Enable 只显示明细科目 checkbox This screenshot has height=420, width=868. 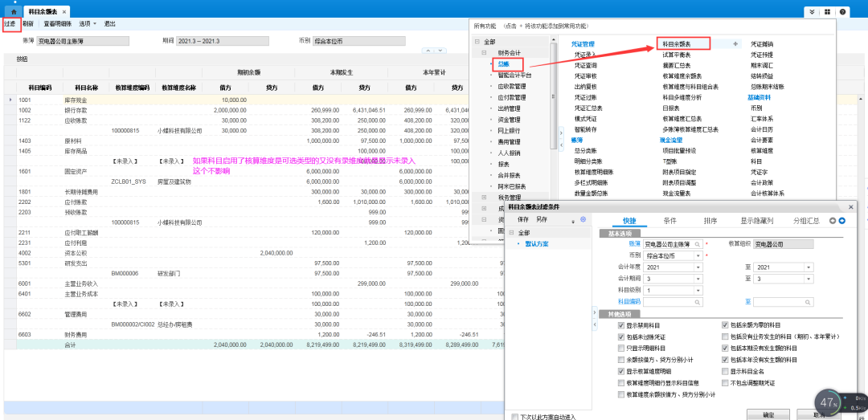tap(620, 349)
